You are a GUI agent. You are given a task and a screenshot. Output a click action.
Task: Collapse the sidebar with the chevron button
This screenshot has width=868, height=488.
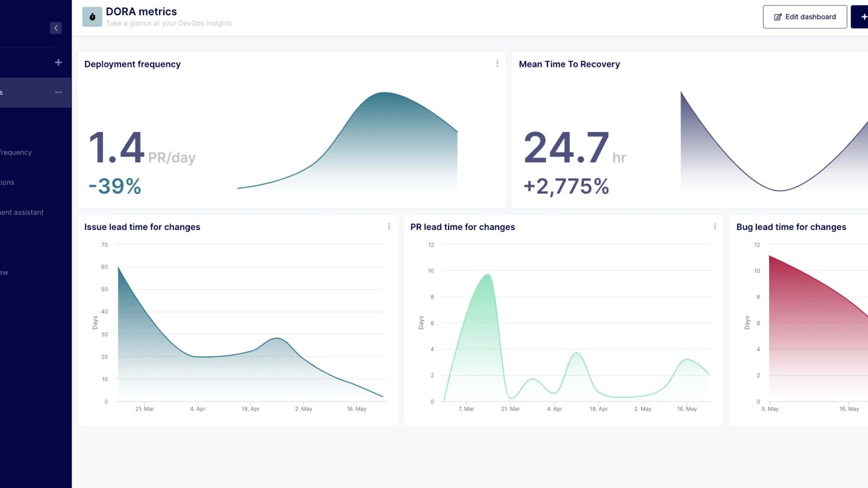tap(56, 28)
